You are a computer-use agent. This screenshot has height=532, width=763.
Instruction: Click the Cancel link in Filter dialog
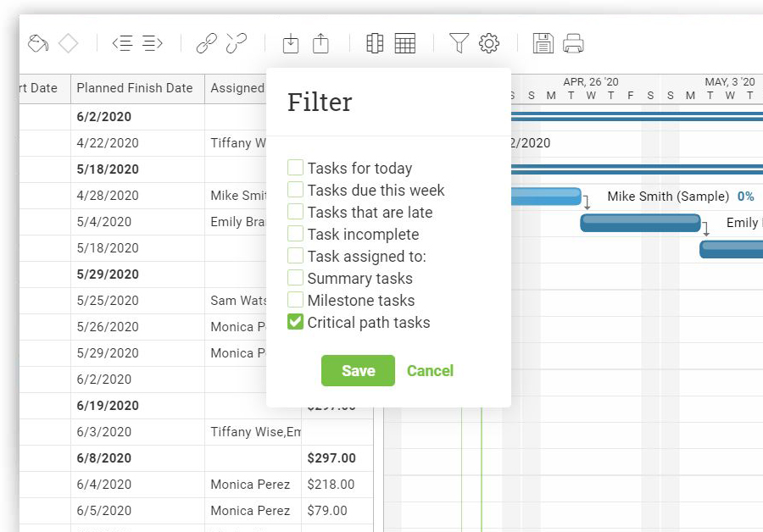click(430, 370)
